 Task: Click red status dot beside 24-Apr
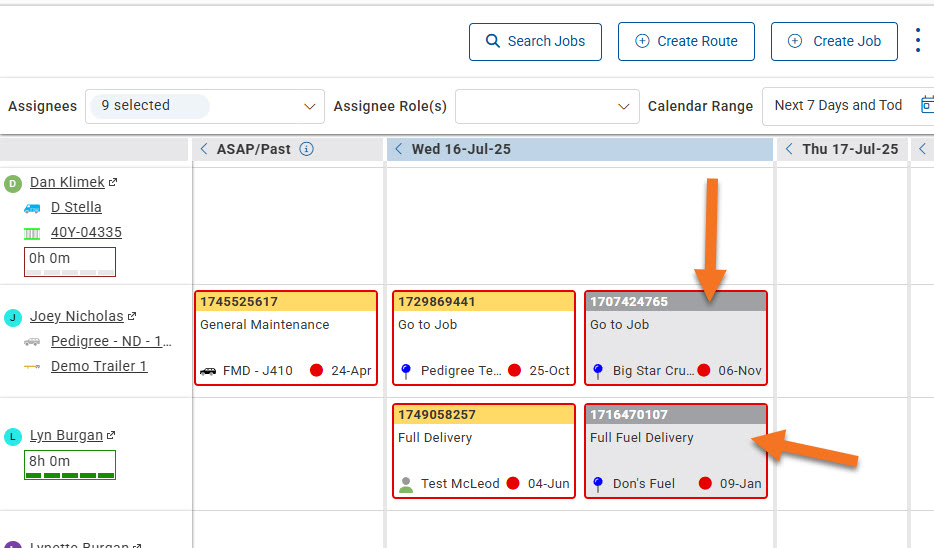[x=316, y=370]
